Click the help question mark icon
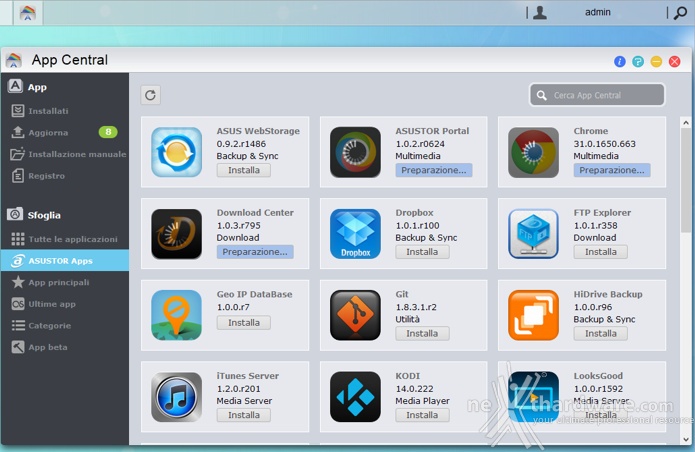The width and height of the screenshot is (695, 452). coord(638,62)
